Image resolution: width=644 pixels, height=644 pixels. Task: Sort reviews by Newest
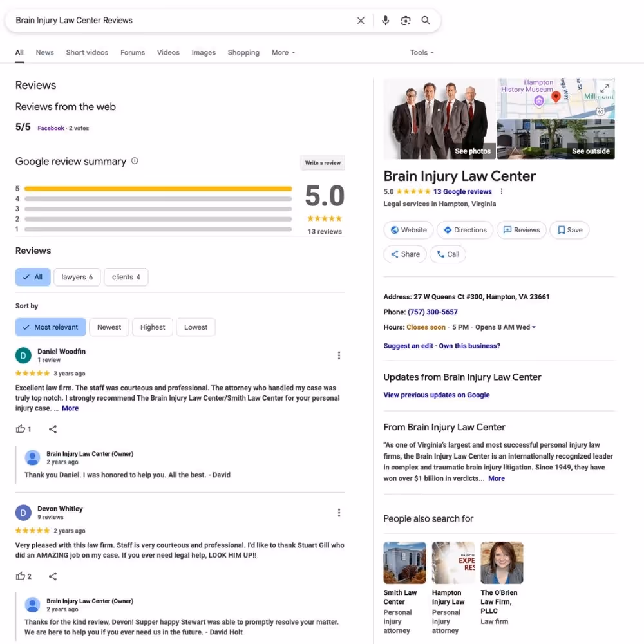109,327
